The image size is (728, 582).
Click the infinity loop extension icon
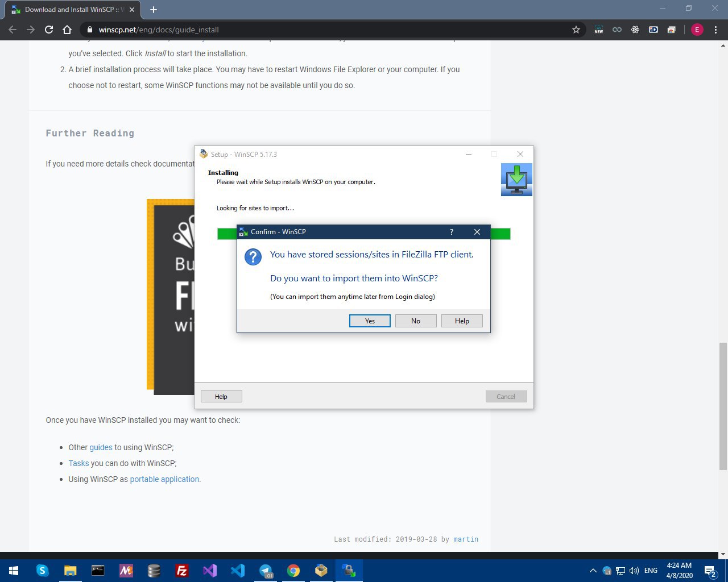(617, 30)
